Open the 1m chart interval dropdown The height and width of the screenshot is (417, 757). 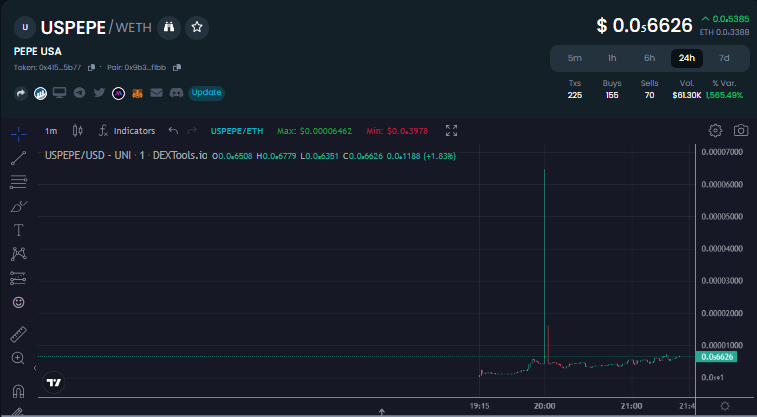(x=51, y=131)
